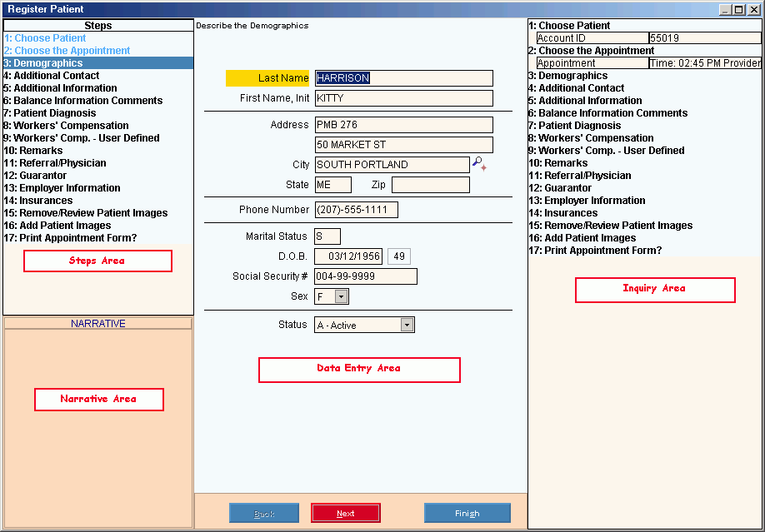
Task: Expand the Status dropdown list
Action: click(x=407, y=326)
